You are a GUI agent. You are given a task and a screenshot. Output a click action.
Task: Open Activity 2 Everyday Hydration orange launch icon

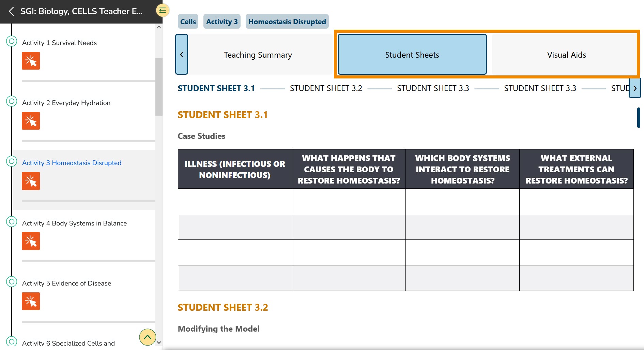(x=31, y=121)
